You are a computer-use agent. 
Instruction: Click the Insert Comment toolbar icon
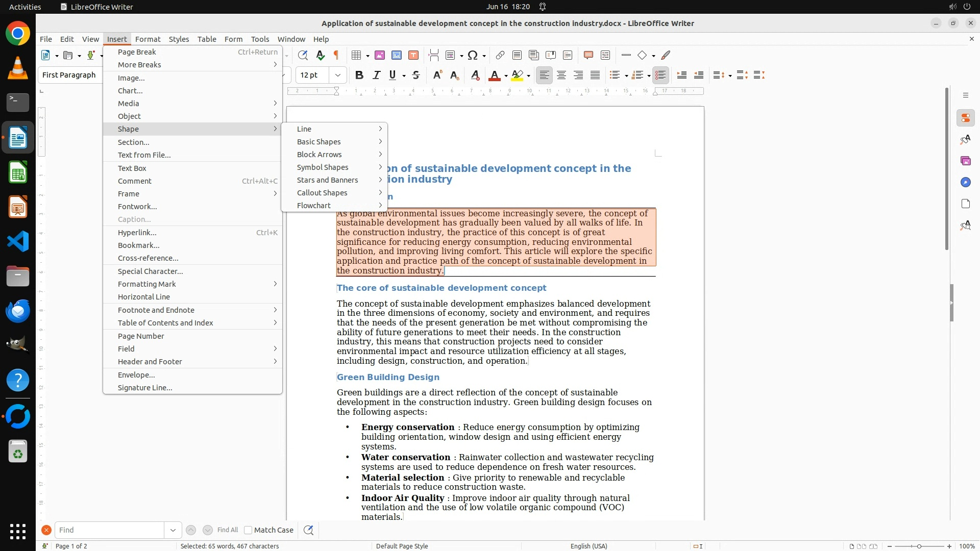tap(588, 55)
